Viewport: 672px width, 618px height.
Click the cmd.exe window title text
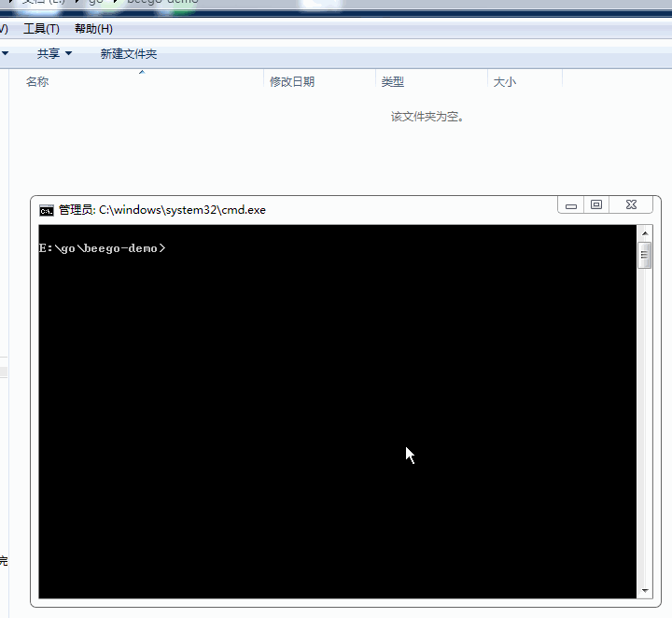(x=162, y=210)
